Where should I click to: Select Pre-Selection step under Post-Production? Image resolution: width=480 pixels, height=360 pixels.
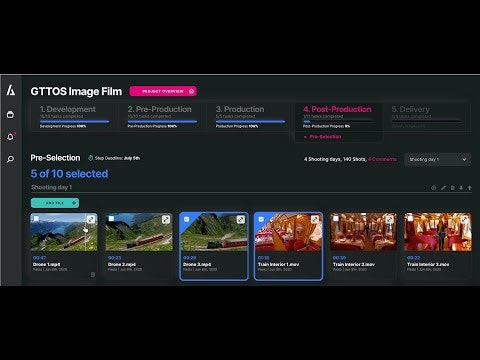point(325,137)
